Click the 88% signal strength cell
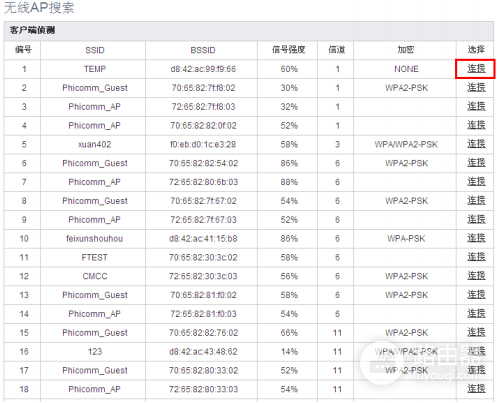Viewport: 500px width, 403px height. coord(289,182)
